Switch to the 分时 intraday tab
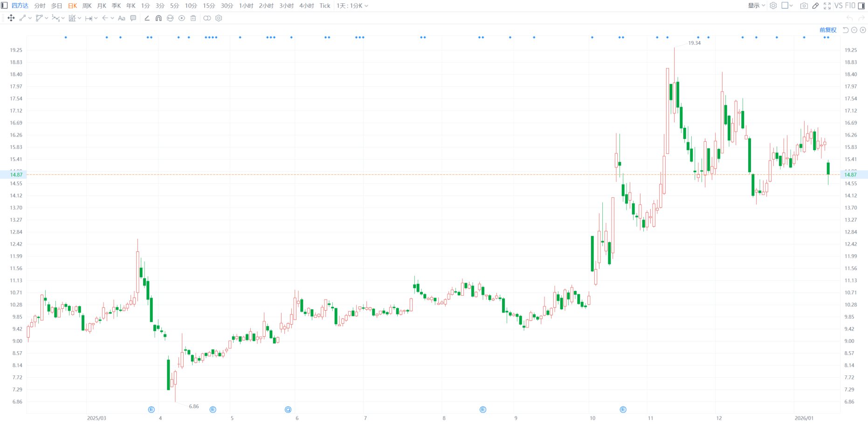Image resolution: width=868 pixels, height=424 pixels. pos(40,6)
